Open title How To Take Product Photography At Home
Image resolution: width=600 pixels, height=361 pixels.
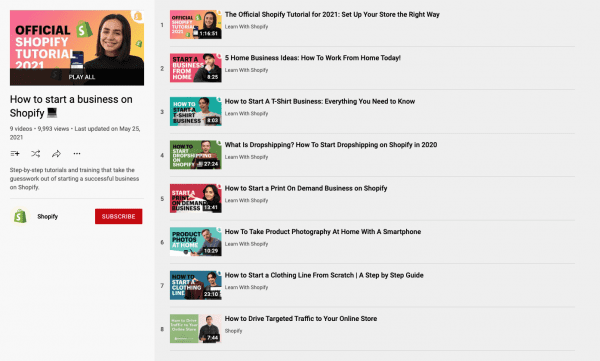click(x=323, y=232)
